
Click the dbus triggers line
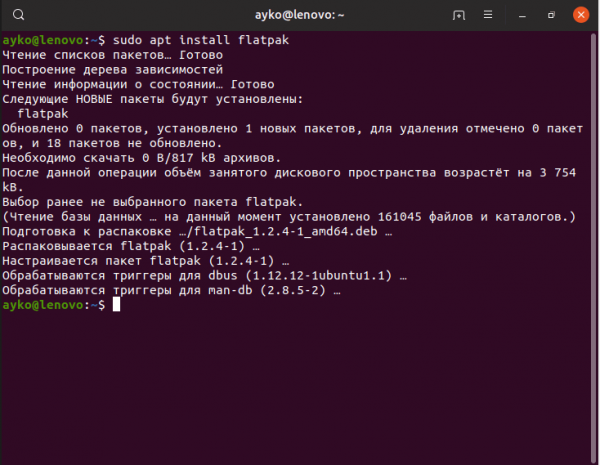[x=204, y=276]
